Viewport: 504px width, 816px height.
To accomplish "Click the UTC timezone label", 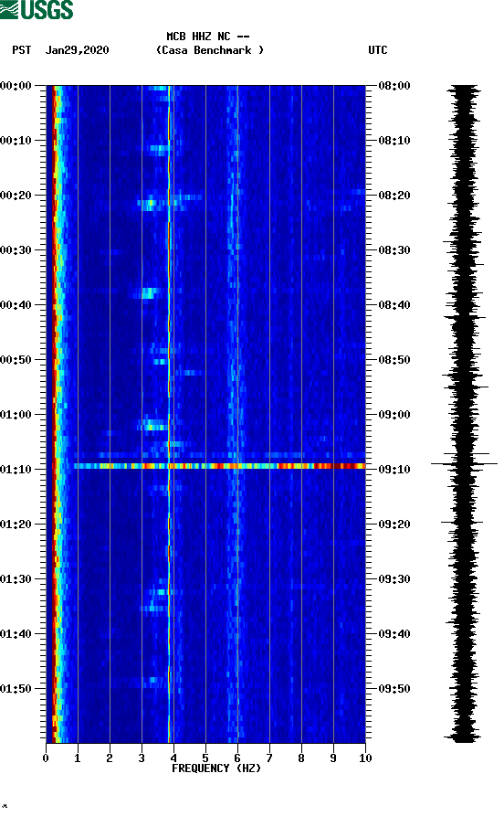I will (378, 50).
